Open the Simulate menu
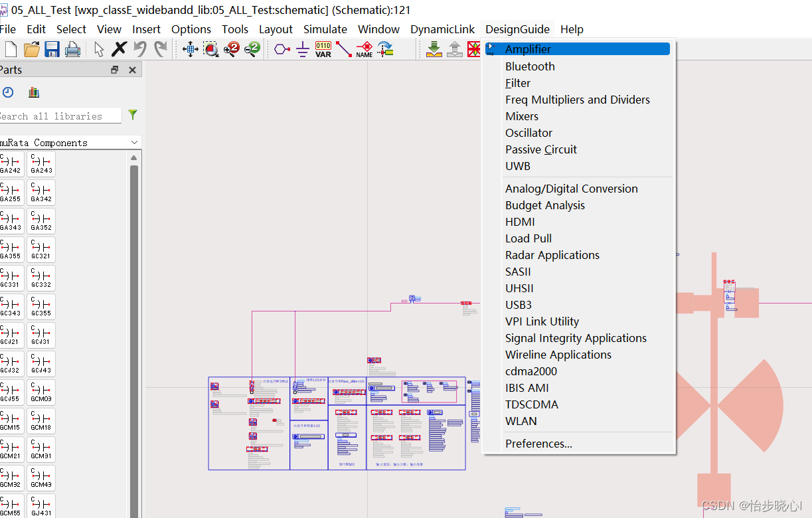The height and width of the screenshot is (518, 812). tap(325, 29)
